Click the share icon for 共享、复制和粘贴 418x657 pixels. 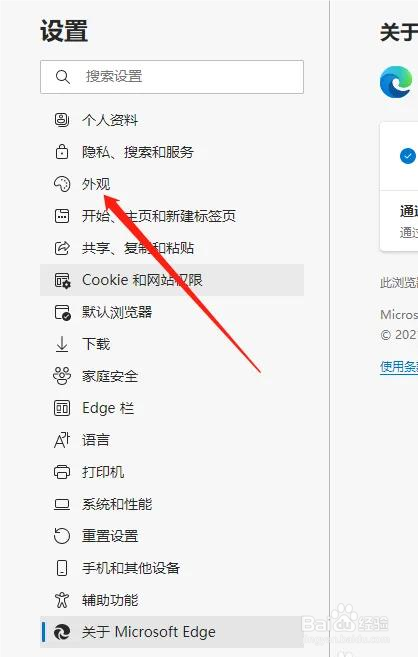tap(62, 248)
